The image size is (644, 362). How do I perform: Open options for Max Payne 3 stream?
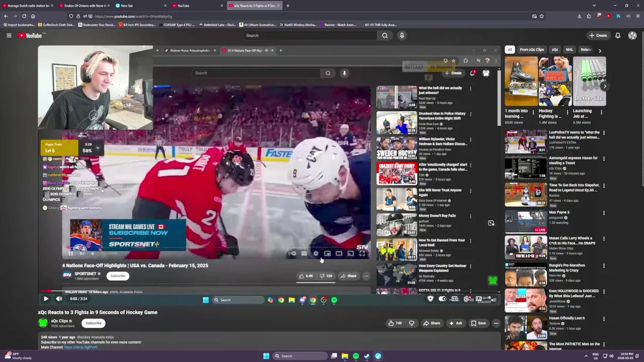pyautogui.click(x=604, y=213)
